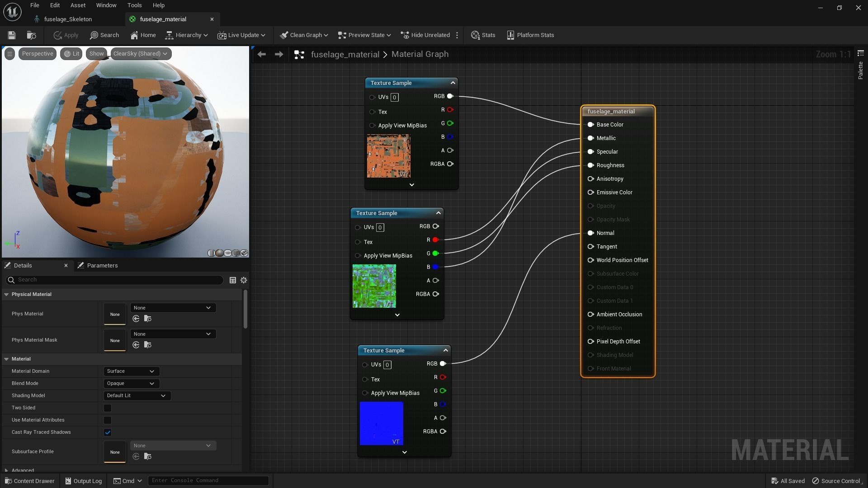Click the Phys Material browse folder icon
Screen dimensions: 868x488
pos(147,319)
